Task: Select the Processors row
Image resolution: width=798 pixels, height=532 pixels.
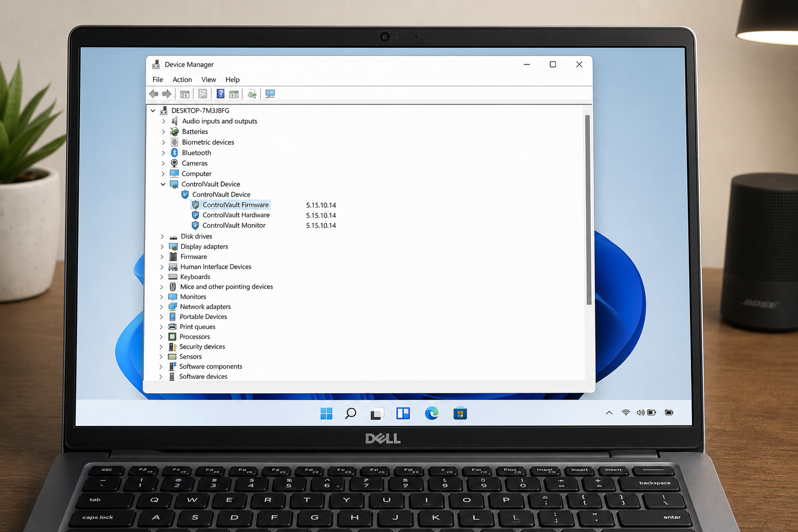Action: click(195, 337)
